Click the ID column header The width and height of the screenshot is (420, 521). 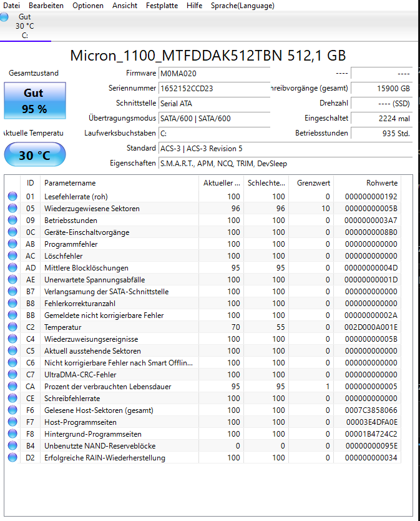30,183
